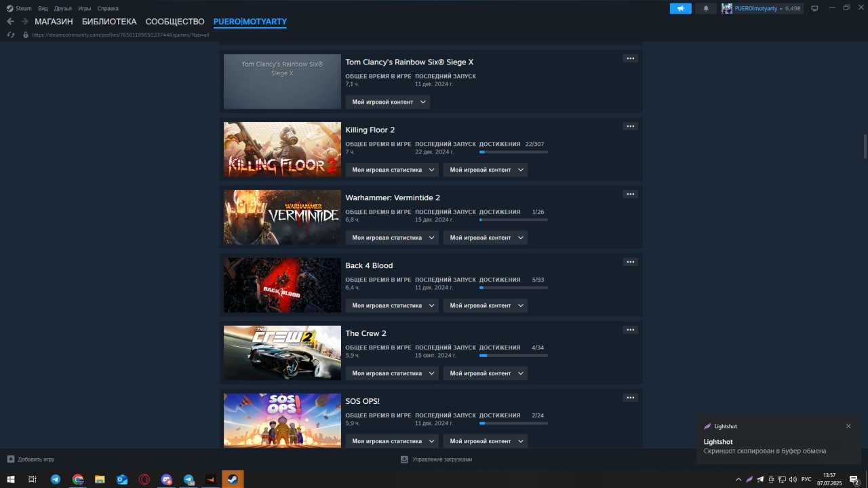This screenshot has width=868, height=488.
Task: Expand Мой игровой контент for Back 4 Blood
Action: 486,305
